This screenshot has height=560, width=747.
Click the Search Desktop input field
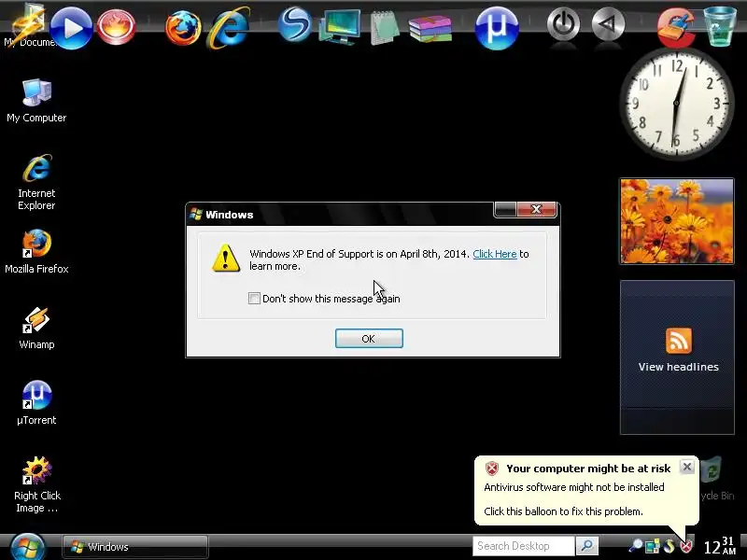(523, 546)
